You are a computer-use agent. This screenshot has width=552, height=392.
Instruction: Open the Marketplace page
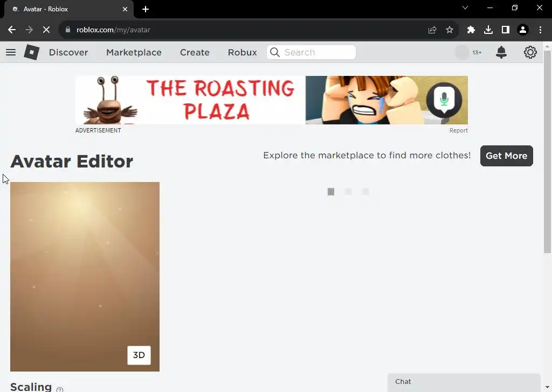pos(134,52)
